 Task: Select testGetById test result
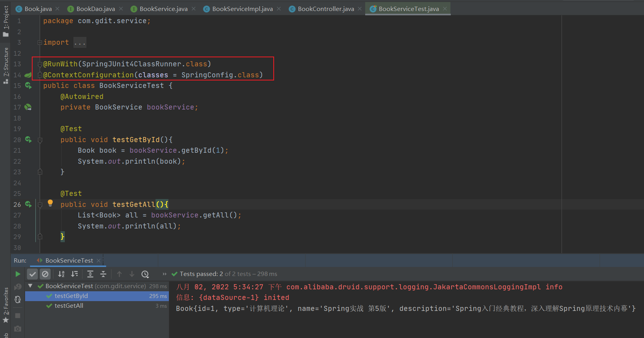97,296
